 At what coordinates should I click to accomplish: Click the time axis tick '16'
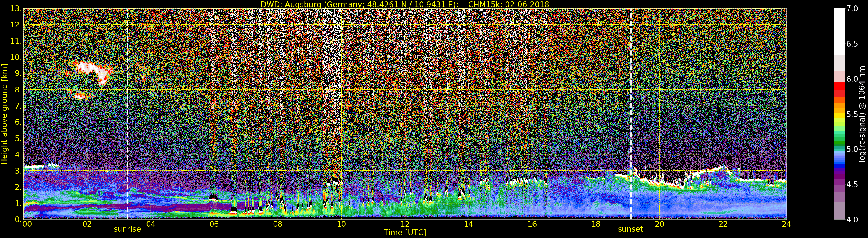point(532,224)
